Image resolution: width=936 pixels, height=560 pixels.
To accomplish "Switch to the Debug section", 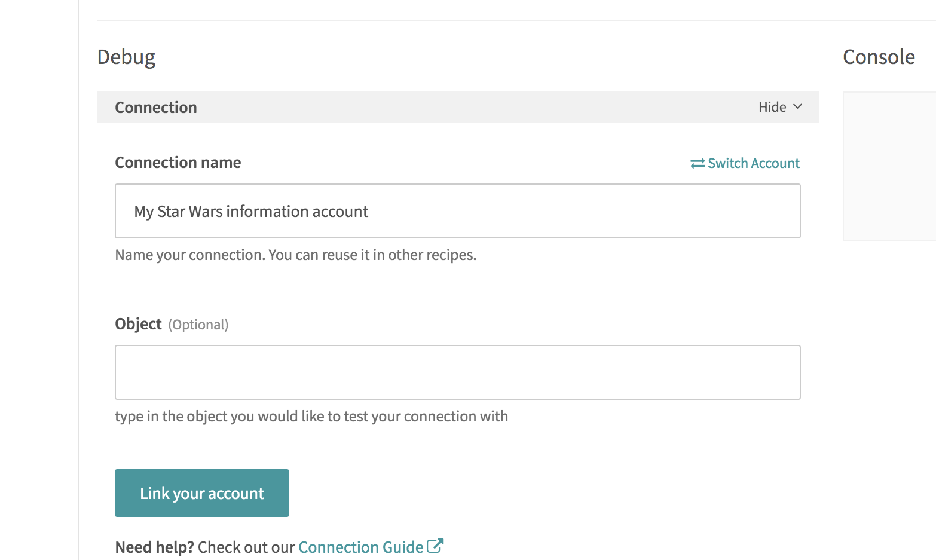I will click(x=126, y=57).
